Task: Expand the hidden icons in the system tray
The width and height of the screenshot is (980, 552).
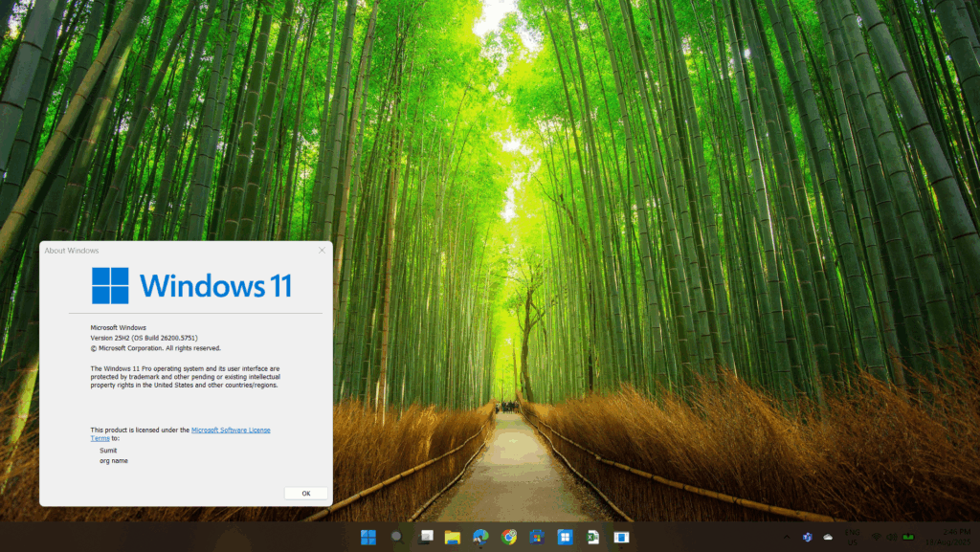Action: 787,537
